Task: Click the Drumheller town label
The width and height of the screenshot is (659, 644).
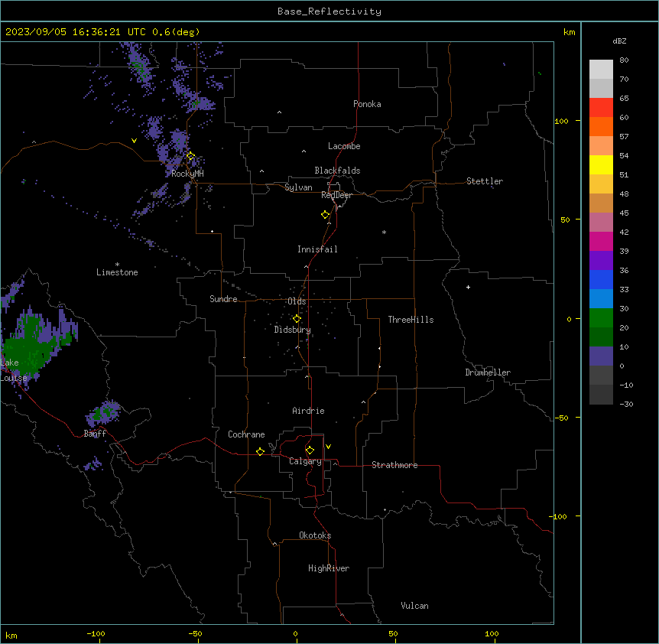Action: click(488, 372)
